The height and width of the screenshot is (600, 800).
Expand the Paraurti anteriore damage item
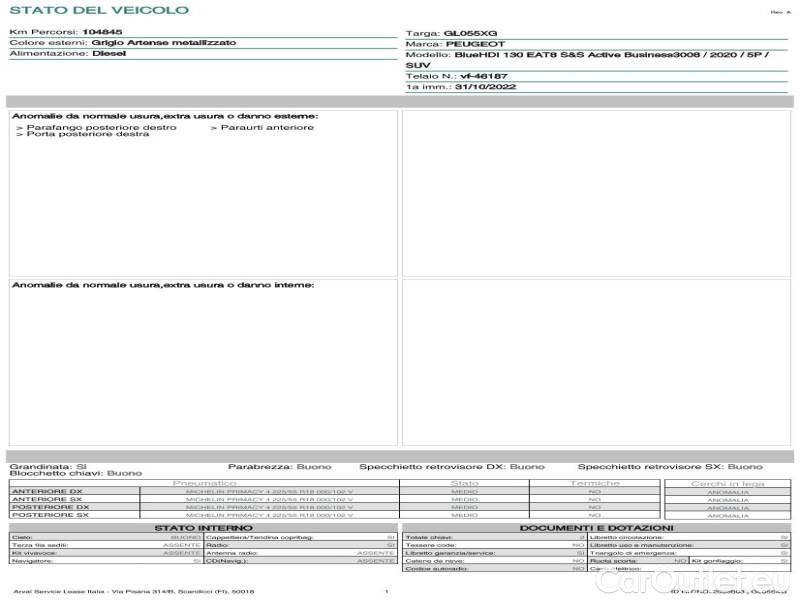tap(266, 127)
